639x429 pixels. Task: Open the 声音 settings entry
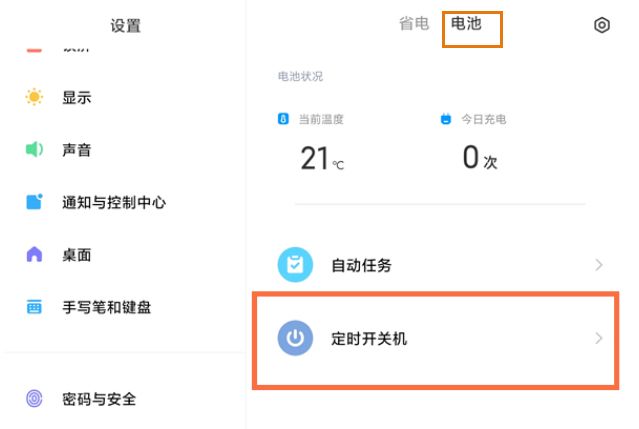tap(77, 150)
